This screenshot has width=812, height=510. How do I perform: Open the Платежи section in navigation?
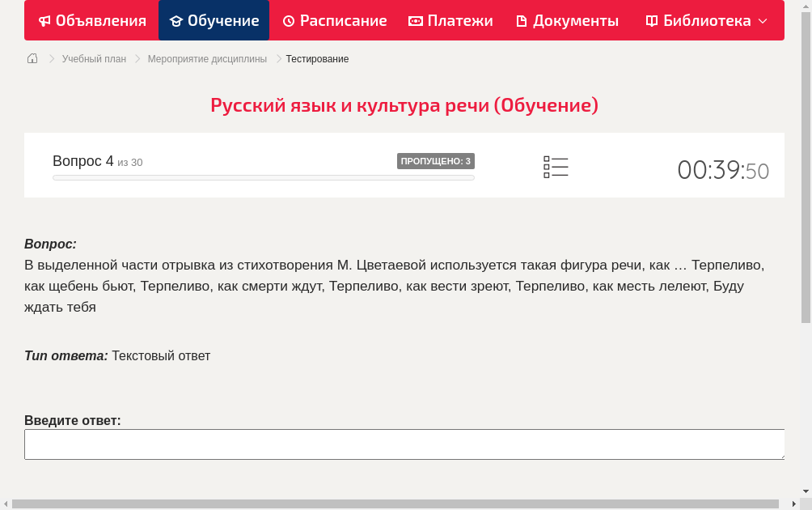tap(450, 20)
